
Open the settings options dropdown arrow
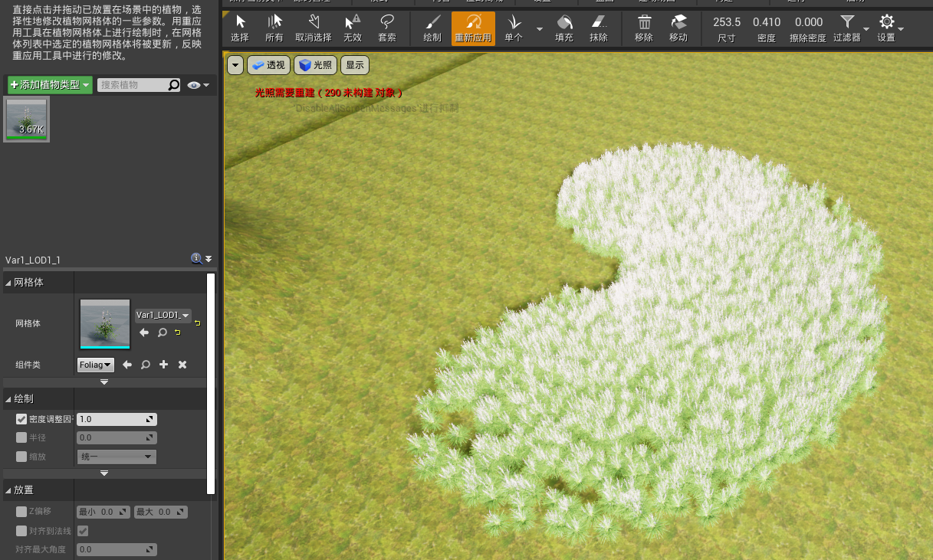point(901,29)
